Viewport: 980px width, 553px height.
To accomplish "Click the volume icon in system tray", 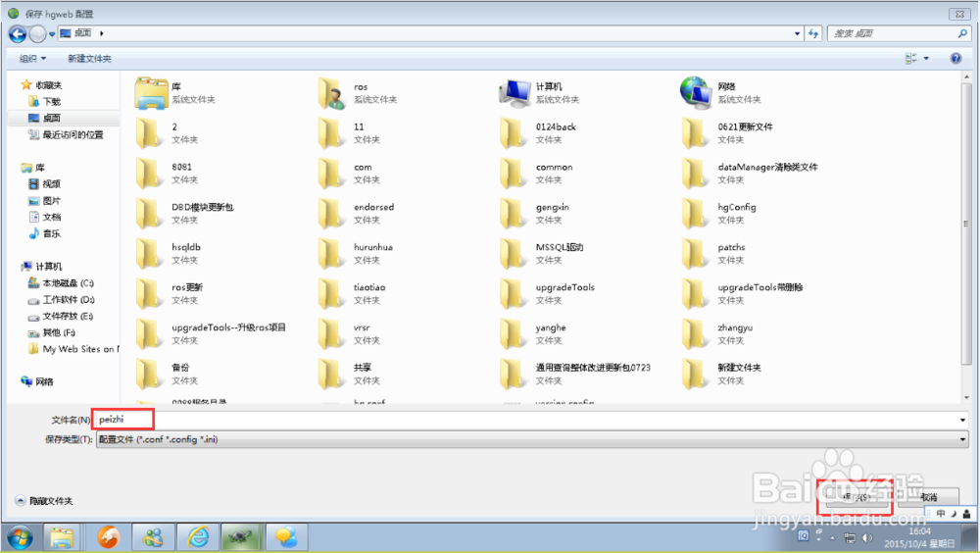I will click(867, 537).
